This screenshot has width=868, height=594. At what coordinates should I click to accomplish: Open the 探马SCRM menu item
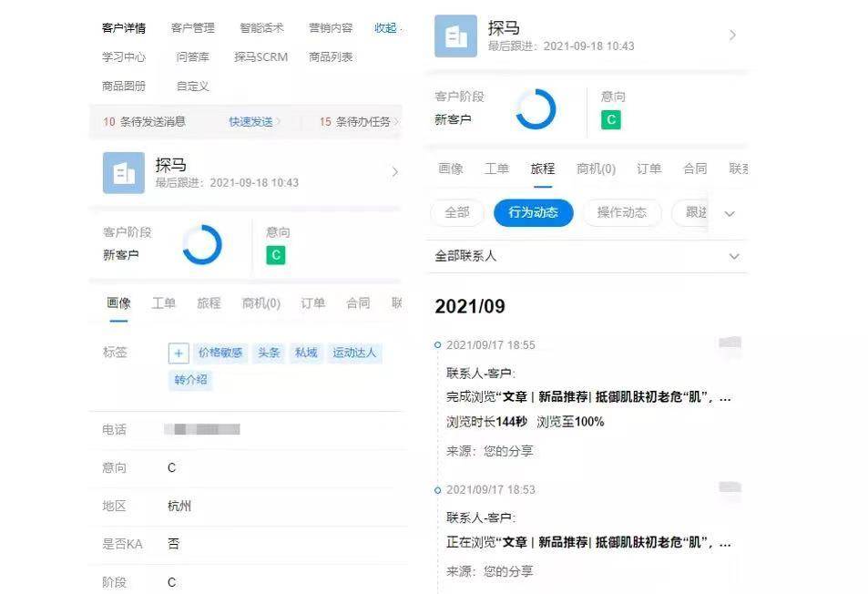[260, 56]
